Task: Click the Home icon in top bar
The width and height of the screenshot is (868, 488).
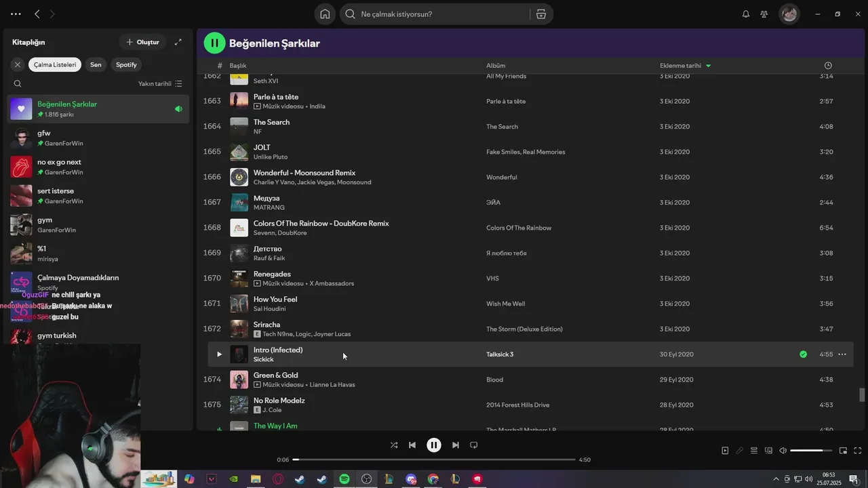Action: click(325, 14)
